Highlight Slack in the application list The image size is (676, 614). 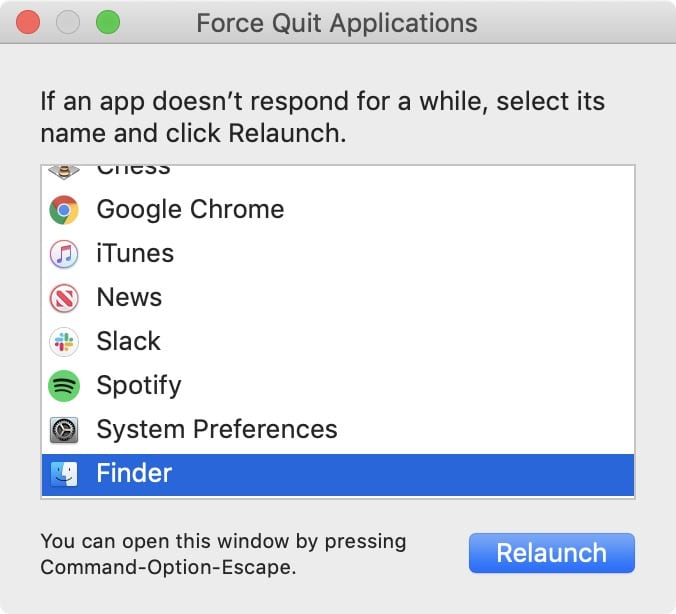tap(128, 342)
